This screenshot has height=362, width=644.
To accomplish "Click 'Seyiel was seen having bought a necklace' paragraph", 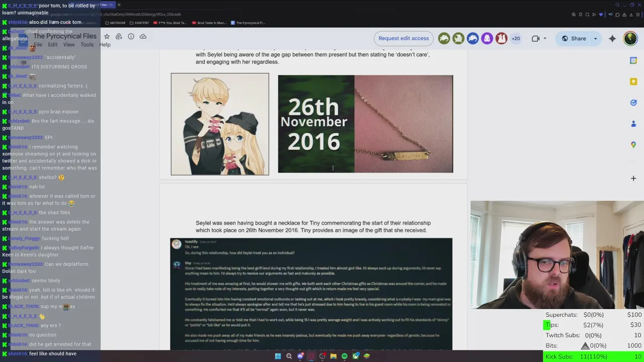I will point(313,226).
